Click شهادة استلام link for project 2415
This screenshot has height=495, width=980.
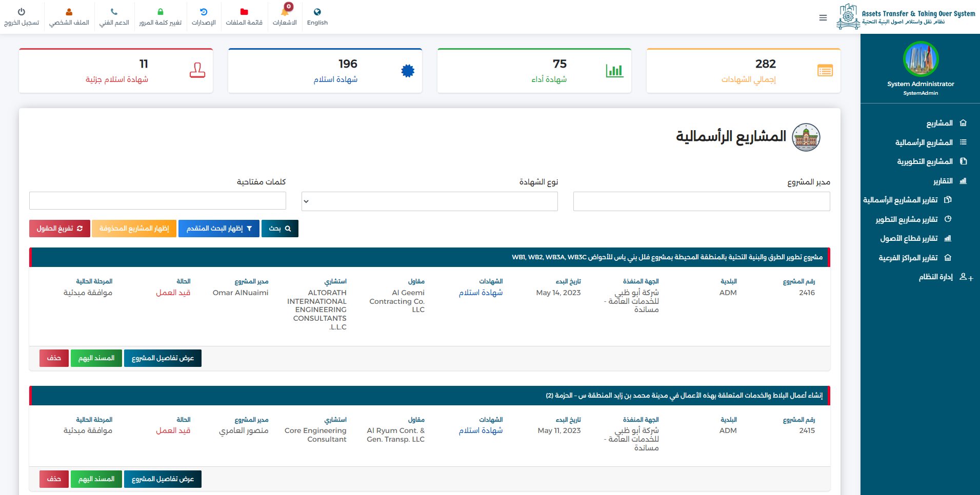pos(481,430)
